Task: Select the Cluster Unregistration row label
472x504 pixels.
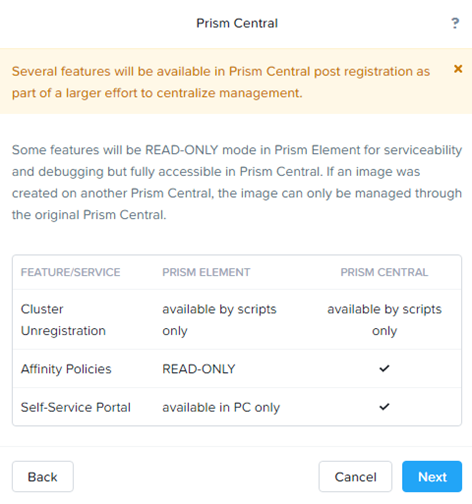Action: (63, 320)
